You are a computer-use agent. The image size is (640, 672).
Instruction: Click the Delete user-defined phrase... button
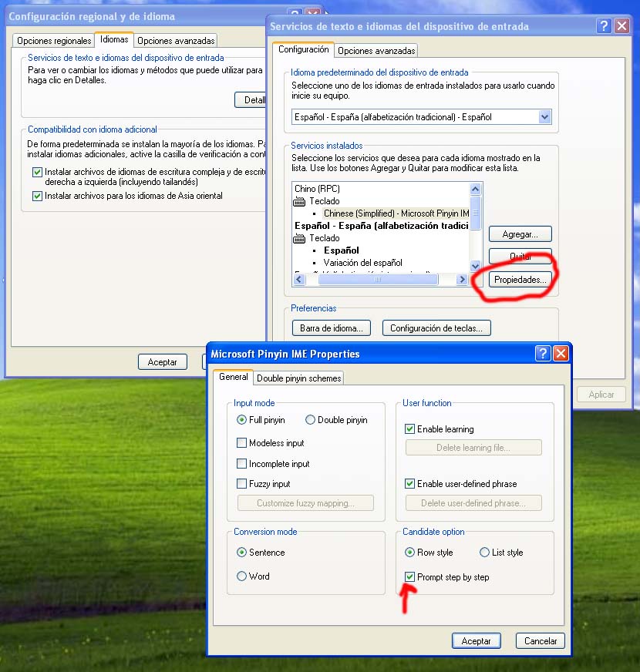[473, 502]
